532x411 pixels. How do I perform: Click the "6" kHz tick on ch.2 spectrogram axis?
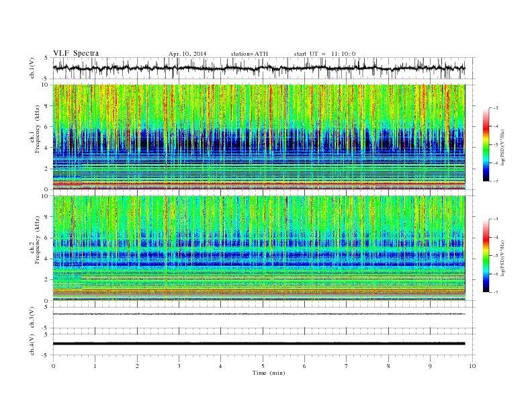pos(47,238)
